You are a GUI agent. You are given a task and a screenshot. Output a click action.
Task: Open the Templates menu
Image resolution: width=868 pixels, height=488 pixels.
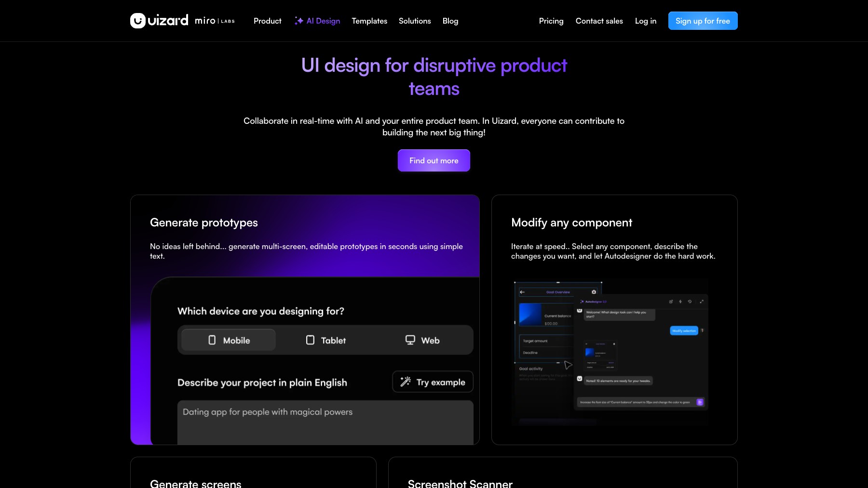369,21
